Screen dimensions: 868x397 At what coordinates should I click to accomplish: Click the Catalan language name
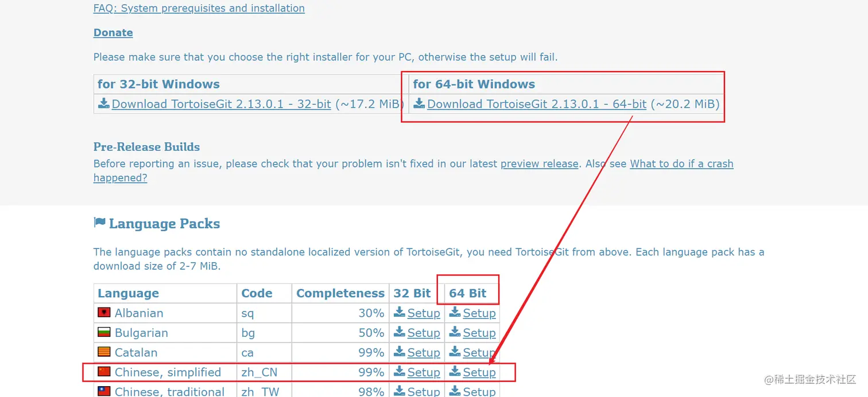pyautogui.click(x=136, y=353)
